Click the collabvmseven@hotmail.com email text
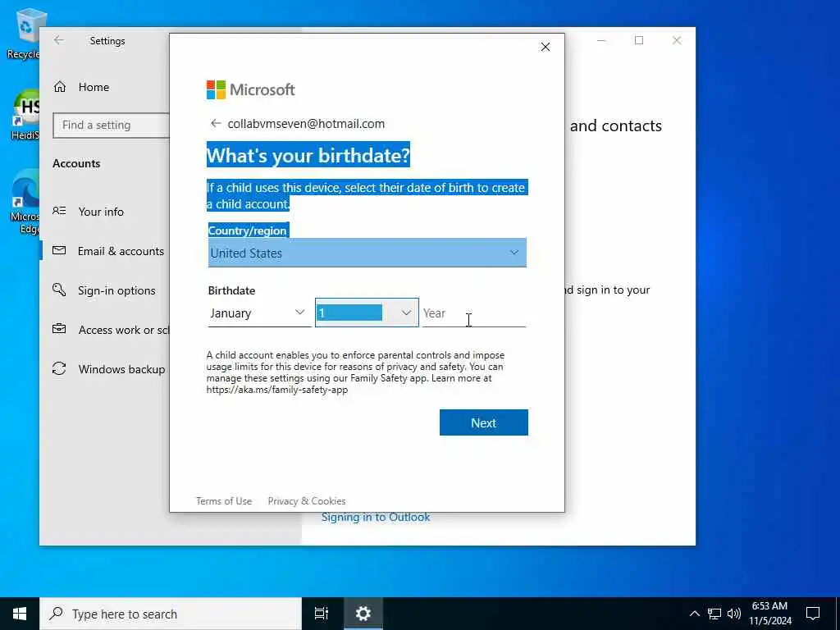The width and height of the screenshot is (840, 630). coord(306,124)
